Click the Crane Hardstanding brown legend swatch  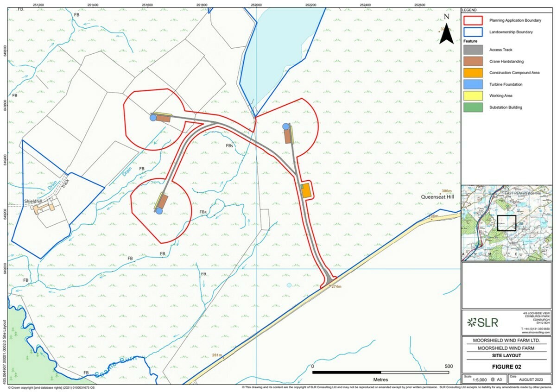tap(473, 61)
